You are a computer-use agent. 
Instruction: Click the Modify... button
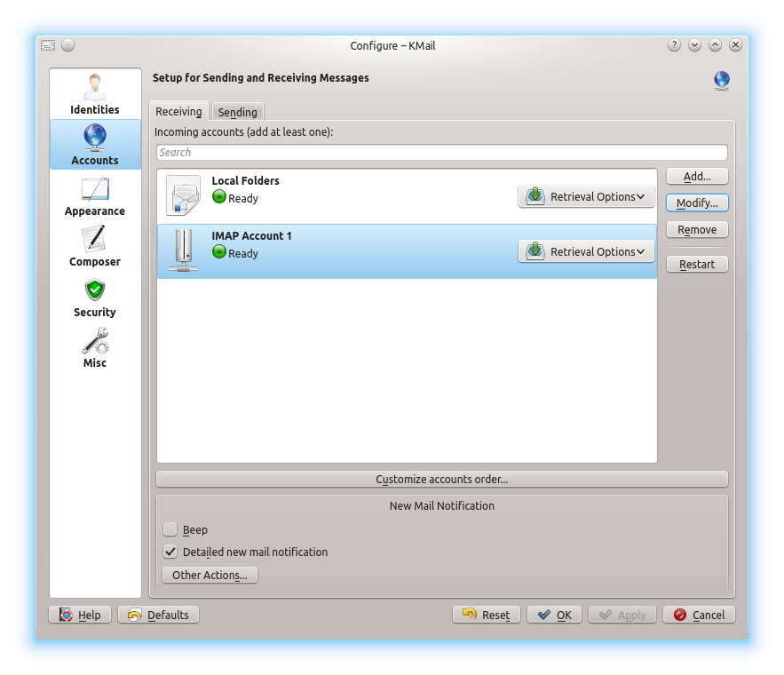coord(697,203)
